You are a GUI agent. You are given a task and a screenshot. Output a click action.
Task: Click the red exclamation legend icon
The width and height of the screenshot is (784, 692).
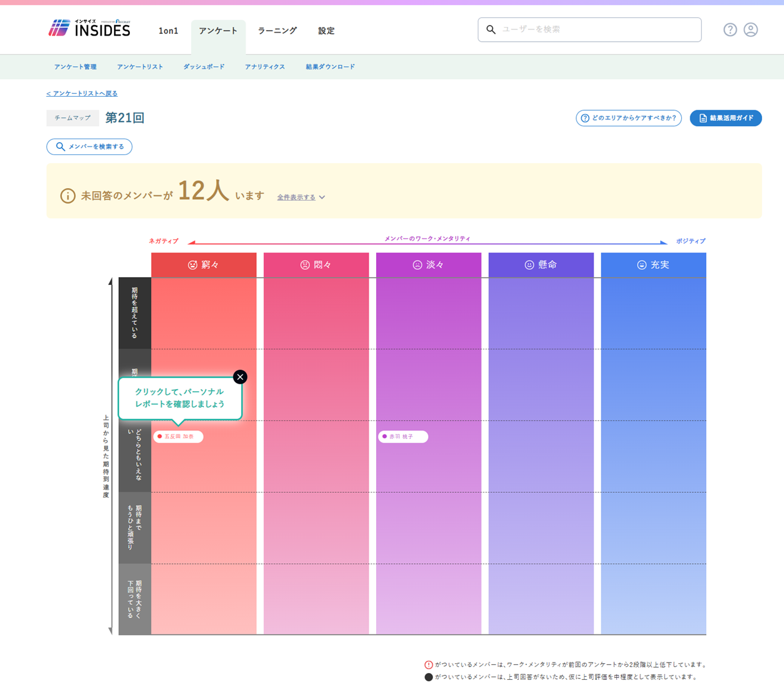[x=429, y=664]
